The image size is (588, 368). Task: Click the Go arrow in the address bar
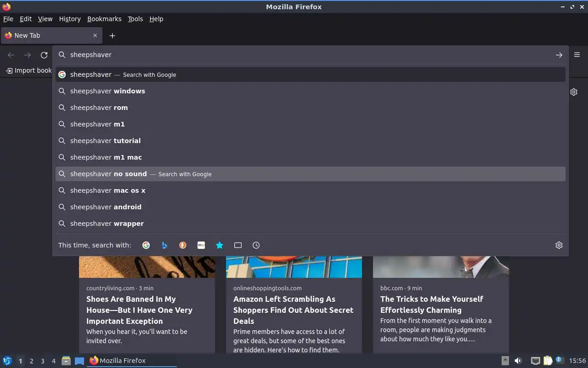click(559, 55)
